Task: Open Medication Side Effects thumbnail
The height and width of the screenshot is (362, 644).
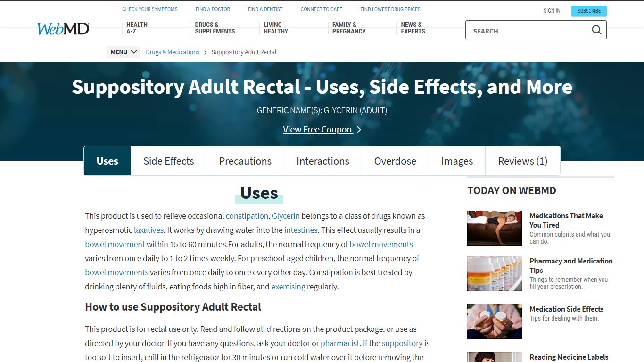Action: [495, 321]
